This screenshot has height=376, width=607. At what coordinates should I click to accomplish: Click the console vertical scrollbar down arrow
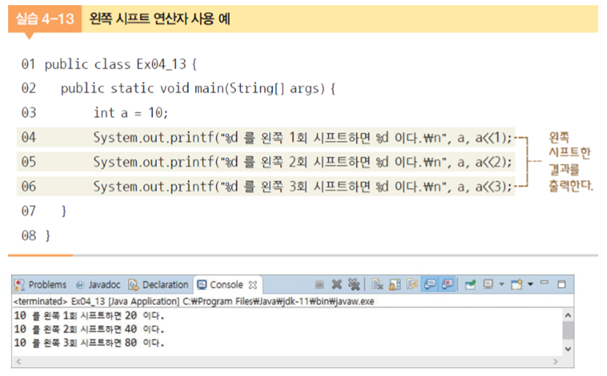click(x=568, y=349)
